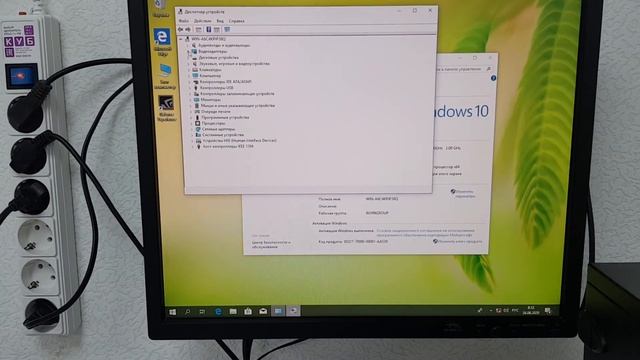Expand the Дисковые устройства category
This screenshot has width=640, height=360.
point(189,58)
